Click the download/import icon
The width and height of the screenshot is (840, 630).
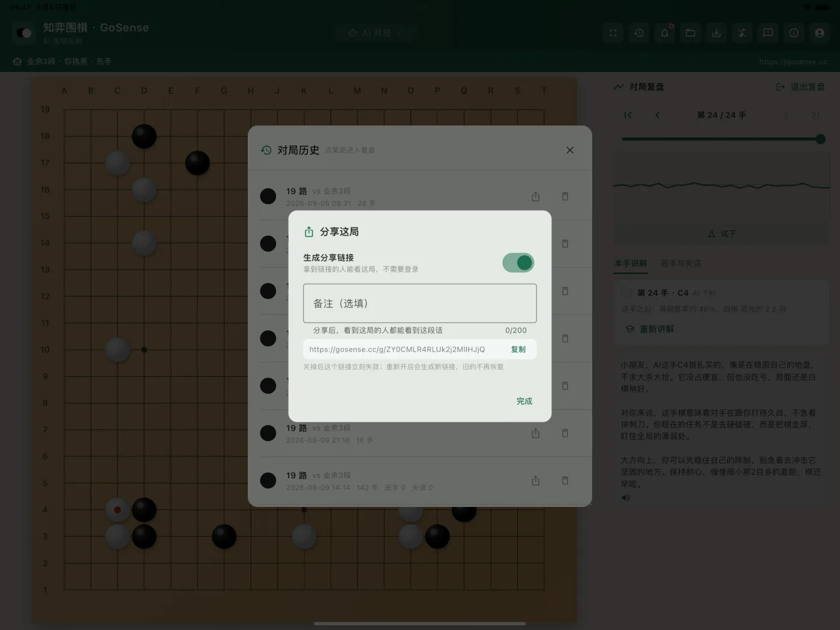pyautogui.click(x=716, y=33)
